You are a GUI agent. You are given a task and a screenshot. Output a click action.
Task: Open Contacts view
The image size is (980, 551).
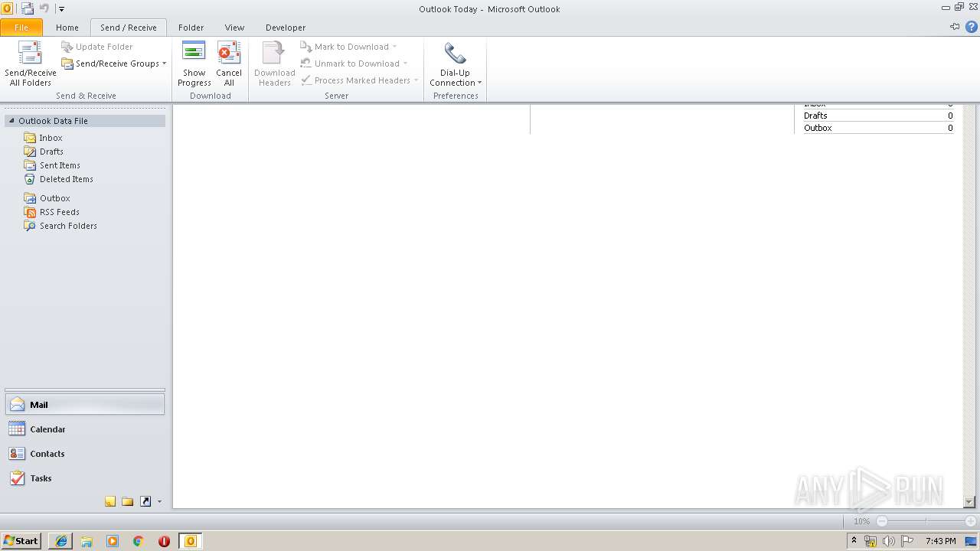click(85, 454)
